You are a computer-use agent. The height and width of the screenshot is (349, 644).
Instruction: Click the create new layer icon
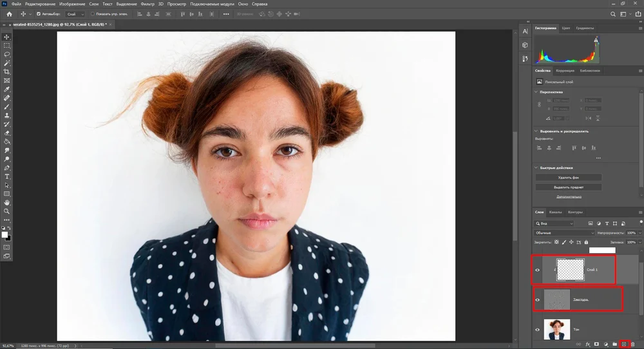(x=623, y=344)
